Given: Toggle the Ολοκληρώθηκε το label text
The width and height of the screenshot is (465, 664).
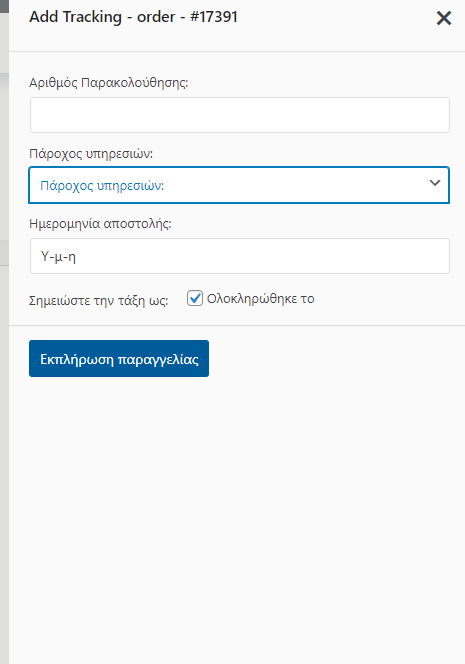Looking at the screenshot, I should tap(260, 299).
